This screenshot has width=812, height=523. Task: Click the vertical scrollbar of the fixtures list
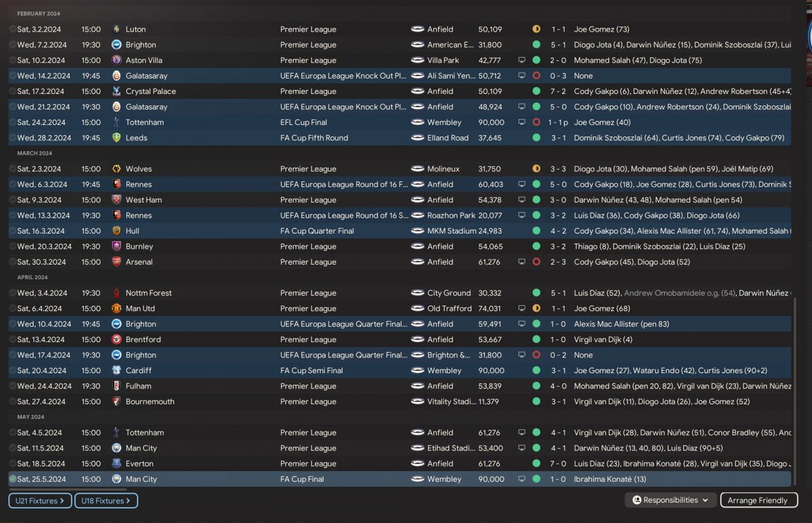pos(794,392)
